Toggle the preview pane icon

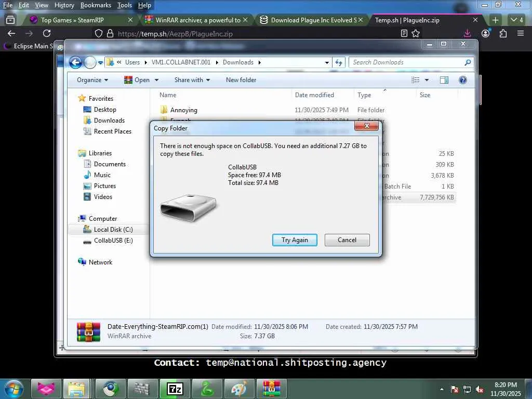click(444, 80)
